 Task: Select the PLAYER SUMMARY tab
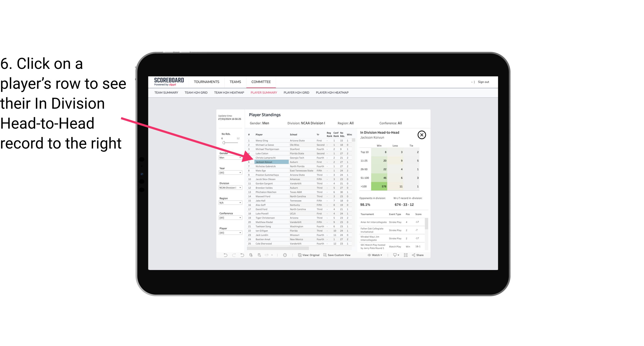click(x=263, y=92)
